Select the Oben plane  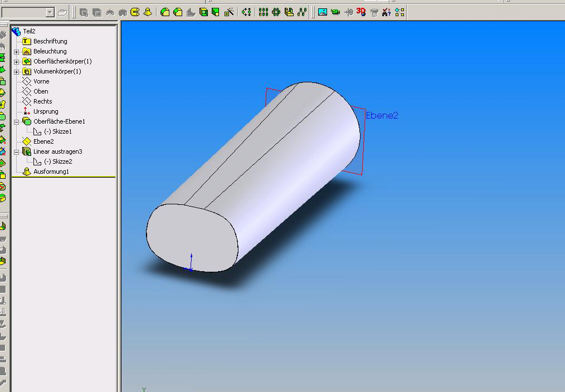[40, 91]
